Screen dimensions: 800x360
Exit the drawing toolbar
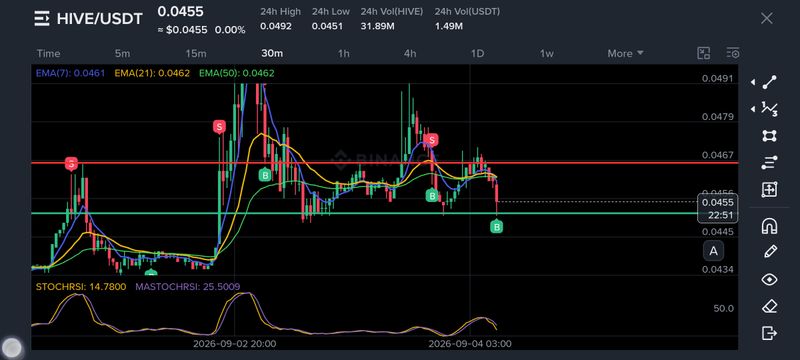(769, 333)
